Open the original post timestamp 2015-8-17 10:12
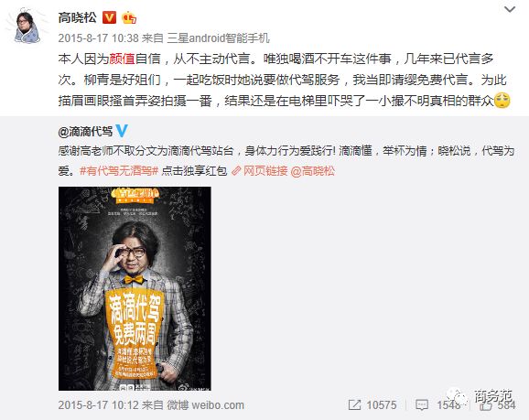 pyautogui.click(x=99, y=404)
